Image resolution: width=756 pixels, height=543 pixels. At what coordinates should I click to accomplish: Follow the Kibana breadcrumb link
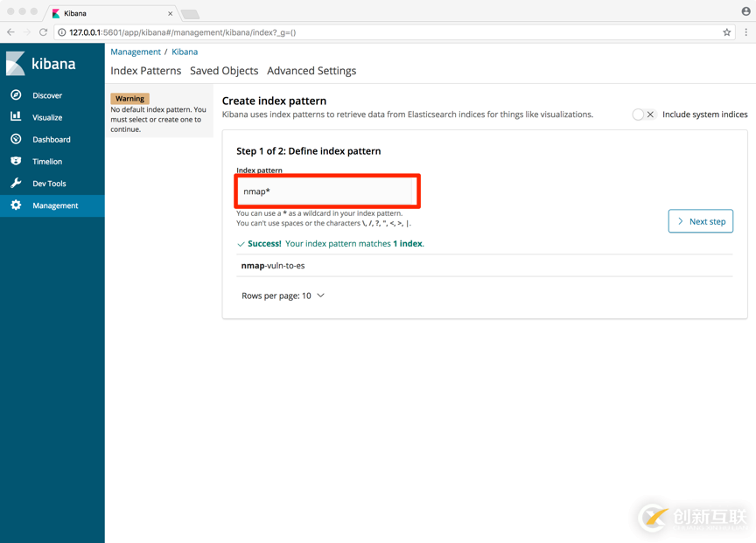[185, 52]
